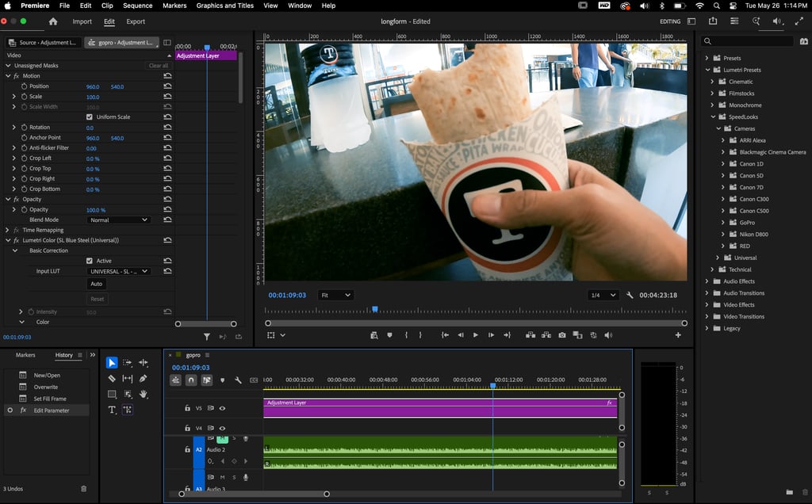Switch to the Export tab
The width and height of the screenshot is (812, 504).
click(136, 21)
